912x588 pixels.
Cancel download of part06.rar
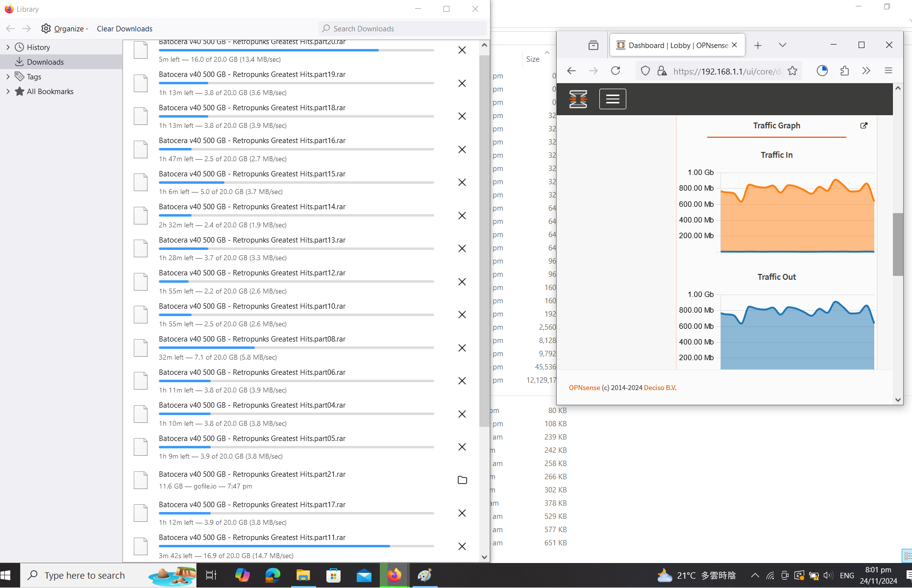pos(462,381)
